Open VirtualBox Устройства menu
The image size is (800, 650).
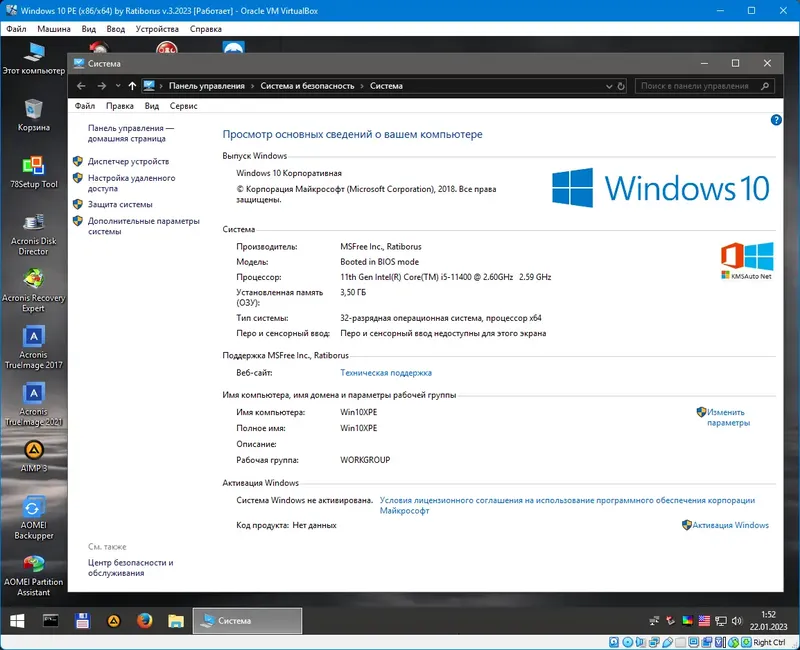[x=157, y=29]
